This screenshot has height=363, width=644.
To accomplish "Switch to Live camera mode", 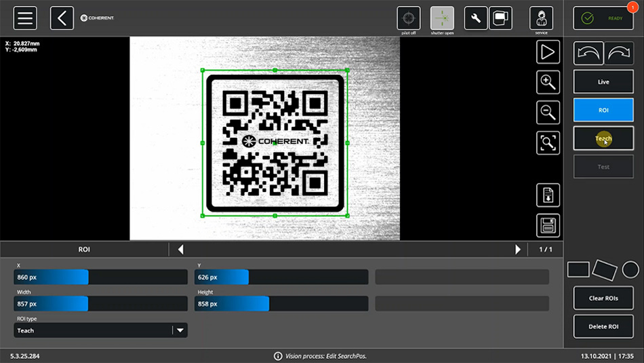I will tap(603, 82).
